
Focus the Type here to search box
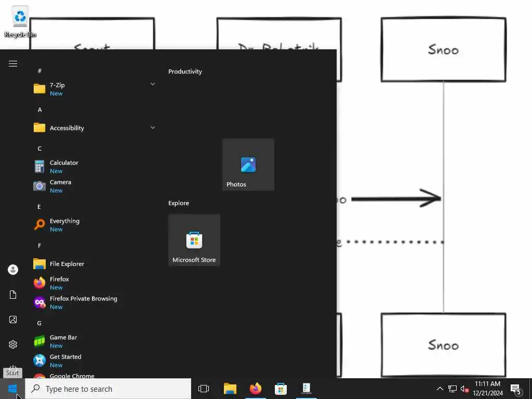[108, 389]
